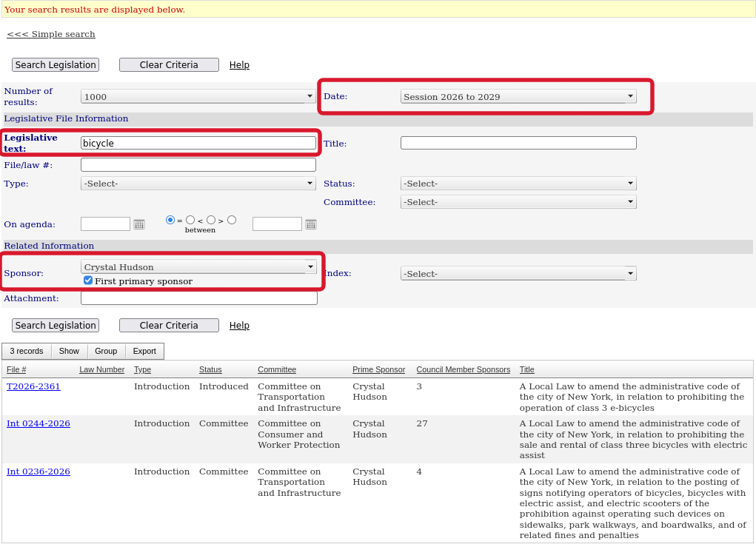Expand the Status select dropdown
The height and width of the screenshot is (547, 756).
(x=518, y=183)
